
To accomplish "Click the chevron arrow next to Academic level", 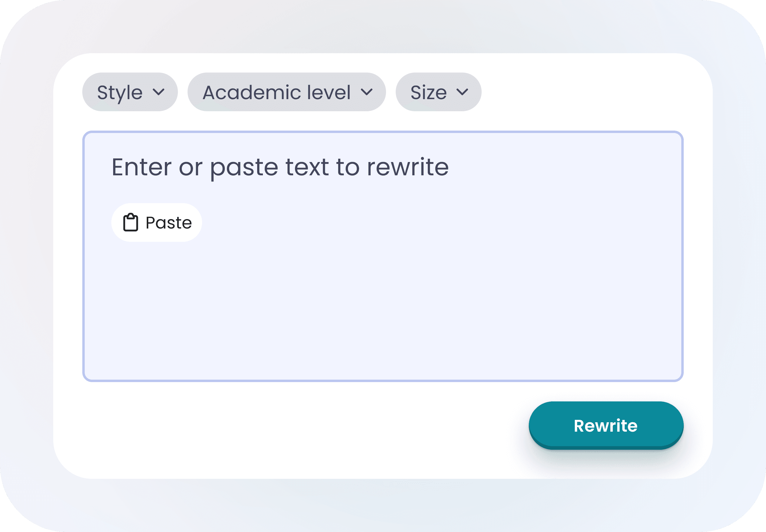I will pos(366,92).
